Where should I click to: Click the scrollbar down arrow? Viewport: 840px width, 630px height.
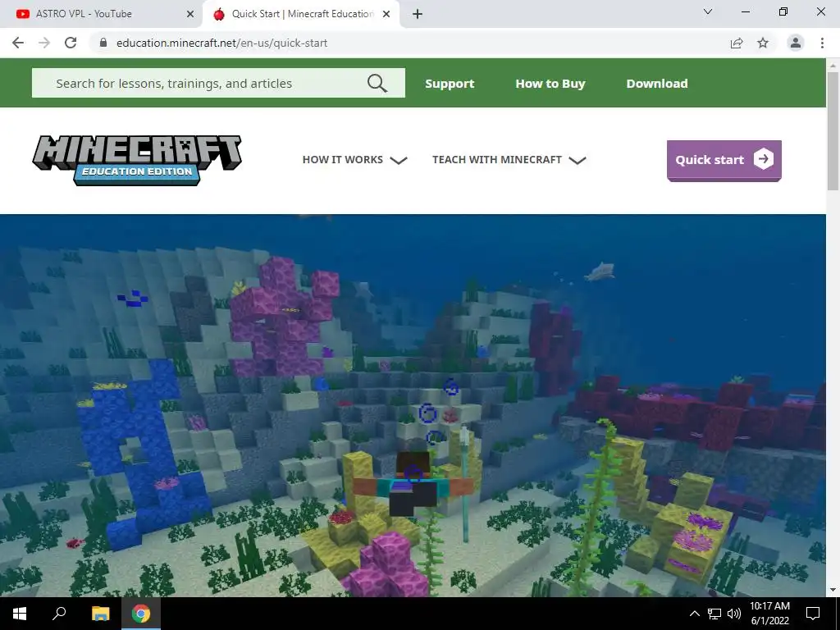coord(833,590)
